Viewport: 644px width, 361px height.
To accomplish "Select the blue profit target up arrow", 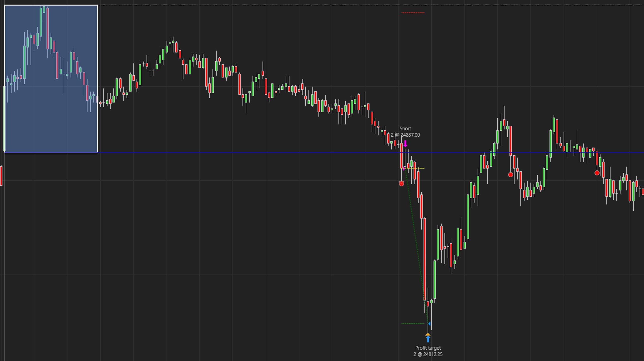I will point(428,339).
